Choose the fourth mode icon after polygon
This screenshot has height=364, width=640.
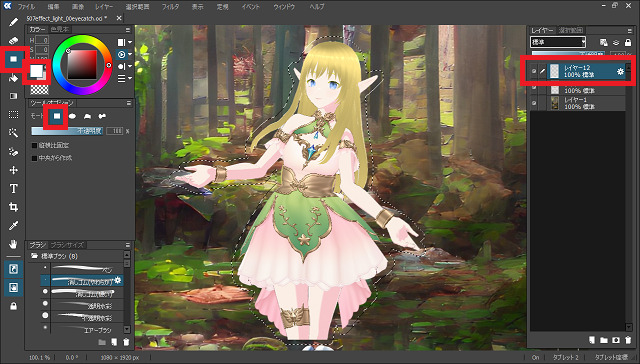[102, 116]
